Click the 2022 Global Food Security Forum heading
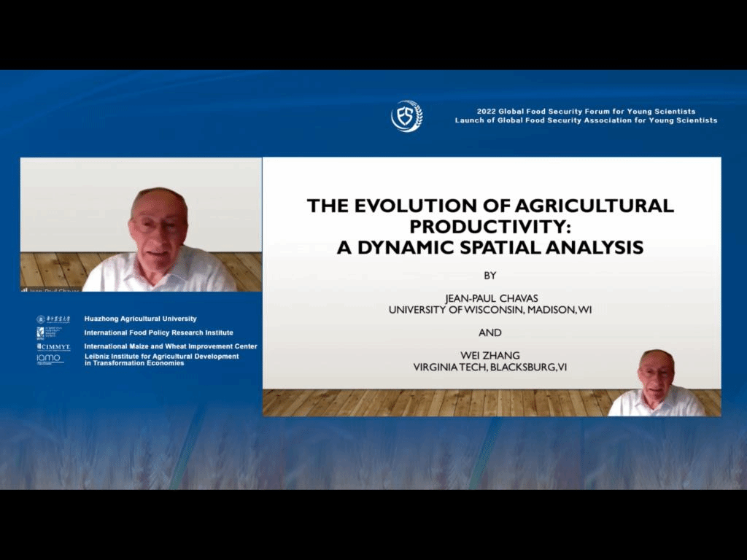This screenshot has width=747, height=560. click(x=586, y=112)
